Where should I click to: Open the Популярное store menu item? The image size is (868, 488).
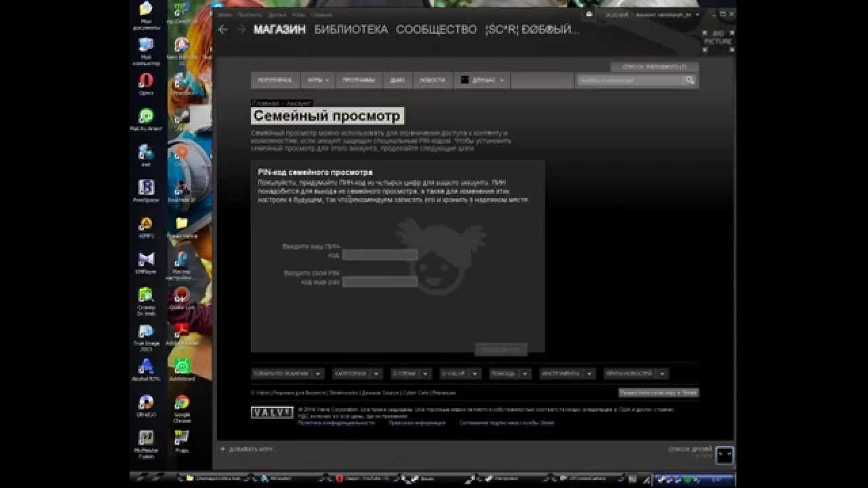point(275,80)
